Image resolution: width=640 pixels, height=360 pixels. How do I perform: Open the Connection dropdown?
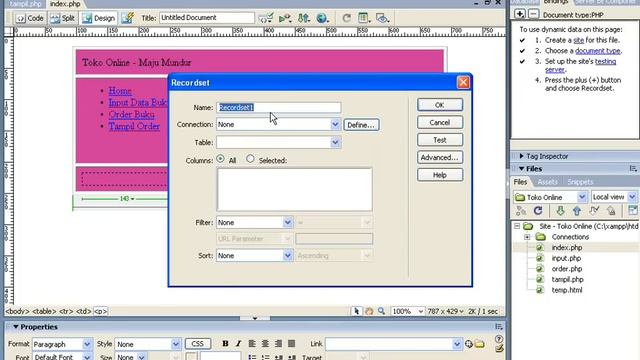[x=335, y=124]
